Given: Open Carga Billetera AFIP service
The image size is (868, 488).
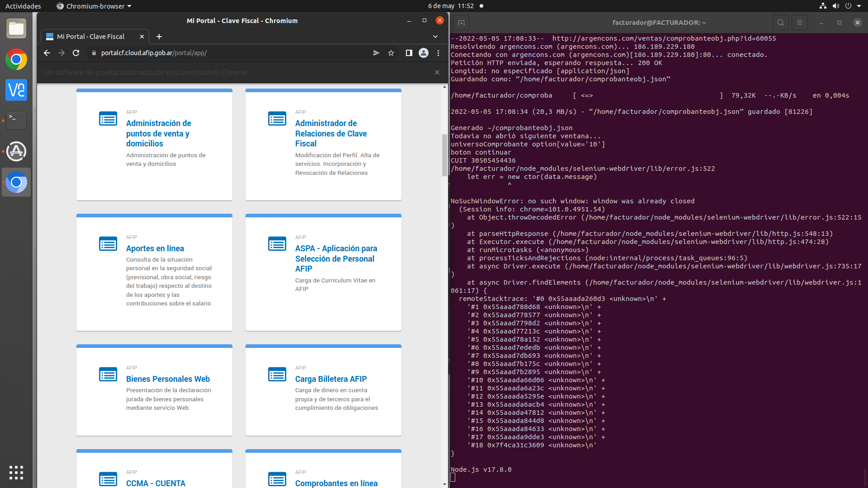Looking at the screenshot, I should point(331,379).
